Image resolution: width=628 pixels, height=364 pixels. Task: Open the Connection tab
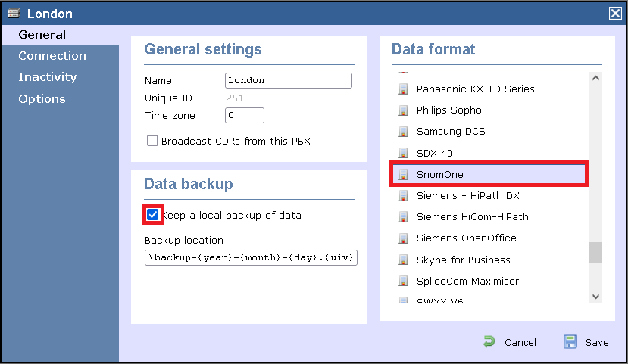52,56
